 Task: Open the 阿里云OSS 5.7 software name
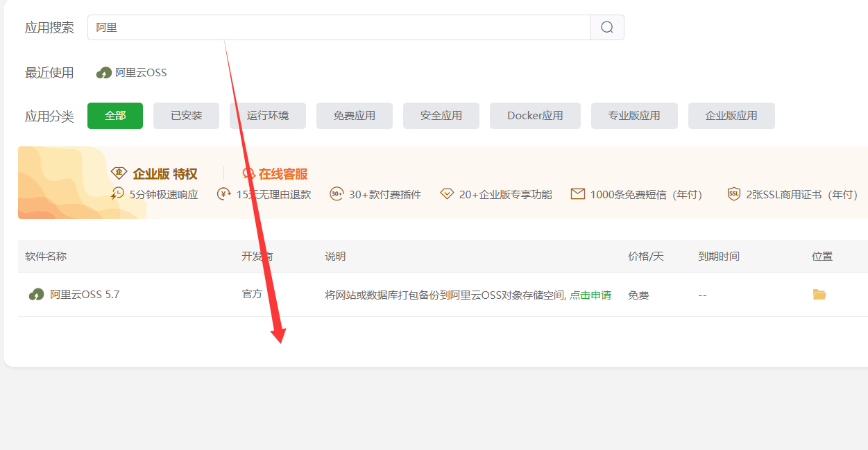[x=85, y=295]
